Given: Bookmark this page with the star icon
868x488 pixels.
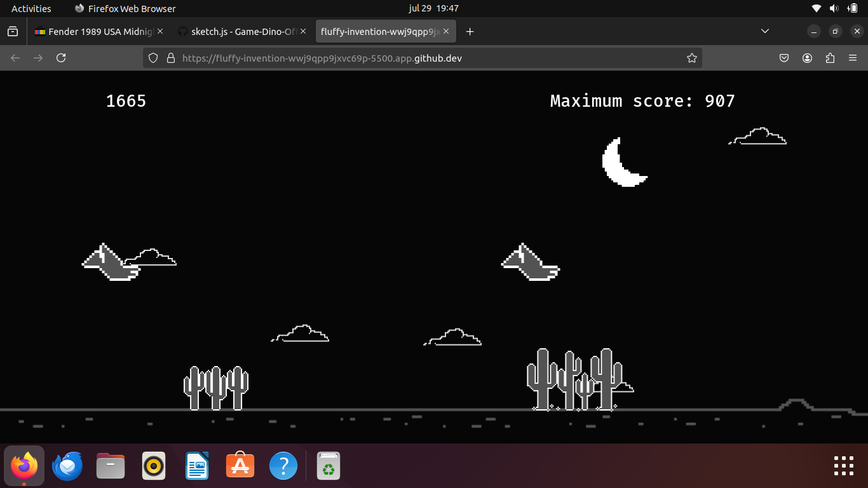Looking at the screenshot, I should click(x=692, y=58).
